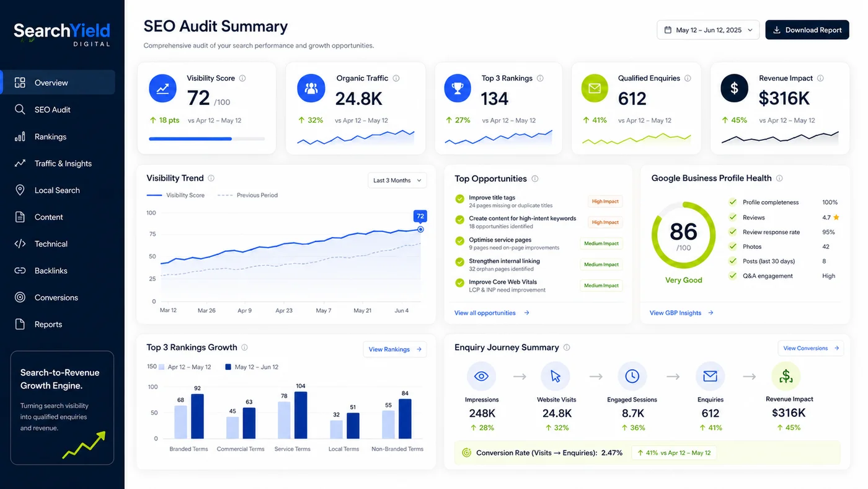Screen dimensions: 868x489
Task: Click the Qualified Enquiries envelope icon
Action: pos(595,89)
